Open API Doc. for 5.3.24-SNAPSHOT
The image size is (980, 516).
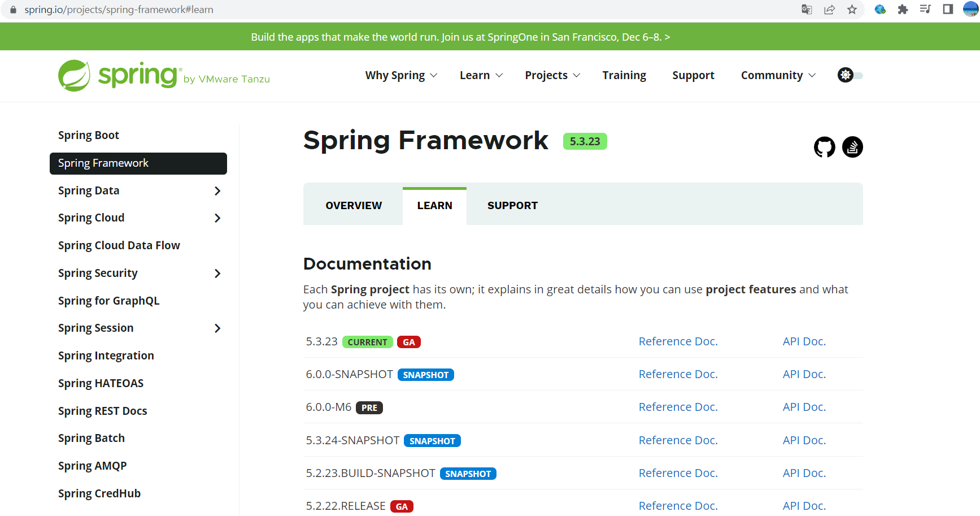coord(804,440)
